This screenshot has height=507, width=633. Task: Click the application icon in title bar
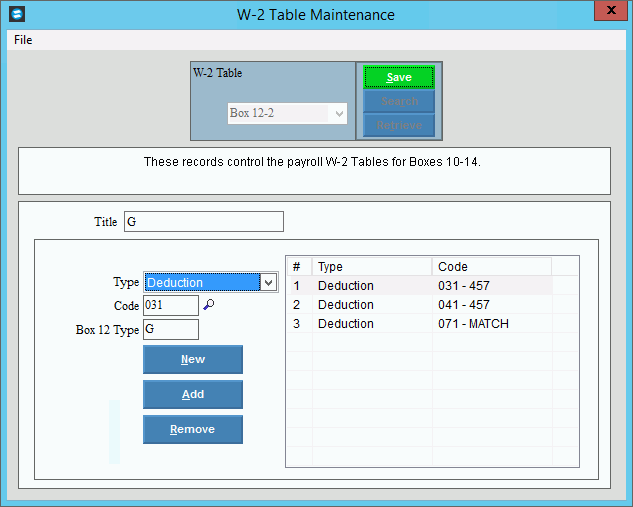pos(16,14)
